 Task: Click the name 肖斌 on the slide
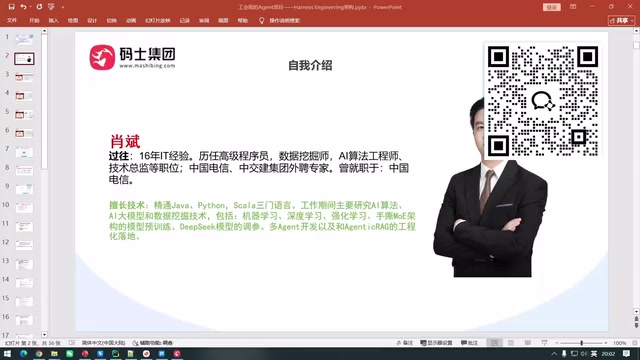(x=125, y=142)
